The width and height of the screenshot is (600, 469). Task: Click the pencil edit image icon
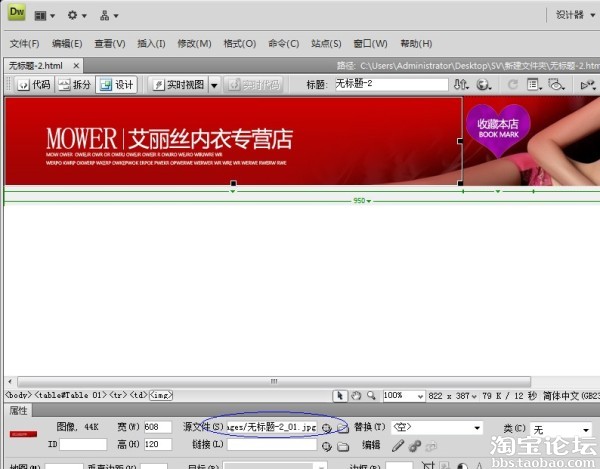click(398, 445)
